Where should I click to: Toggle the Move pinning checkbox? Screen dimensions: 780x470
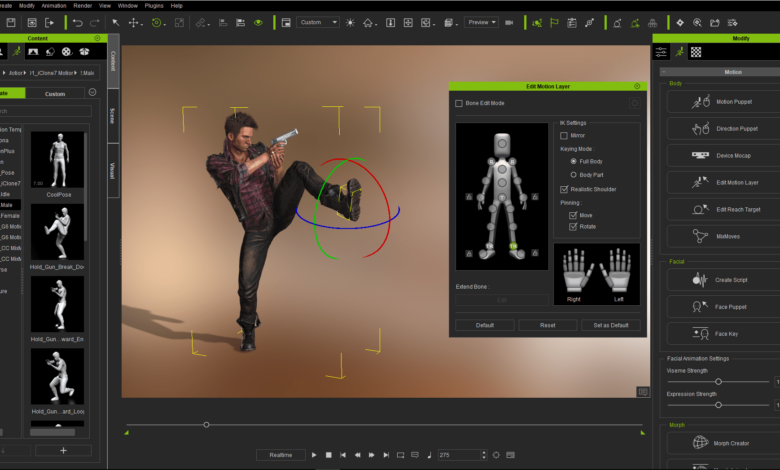573,215
